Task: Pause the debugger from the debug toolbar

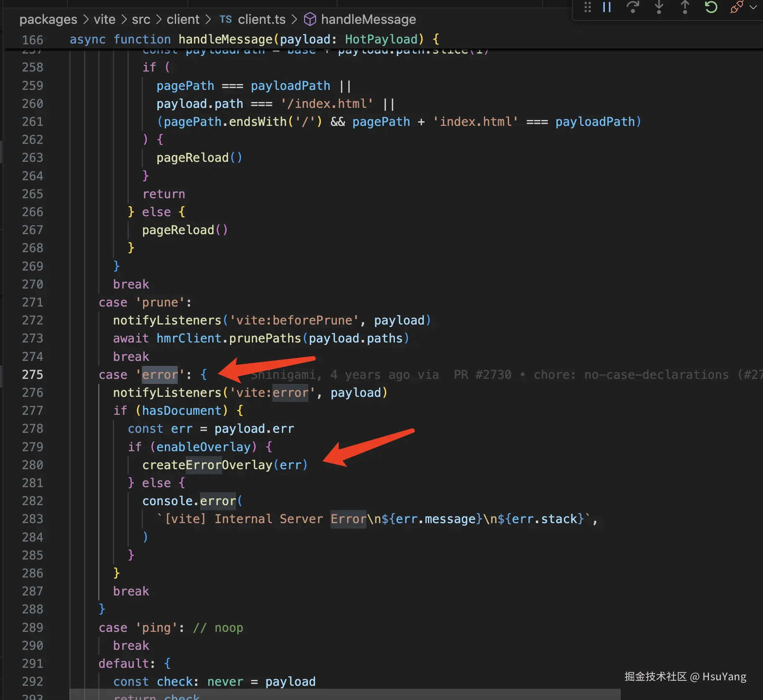Action: 607,7
